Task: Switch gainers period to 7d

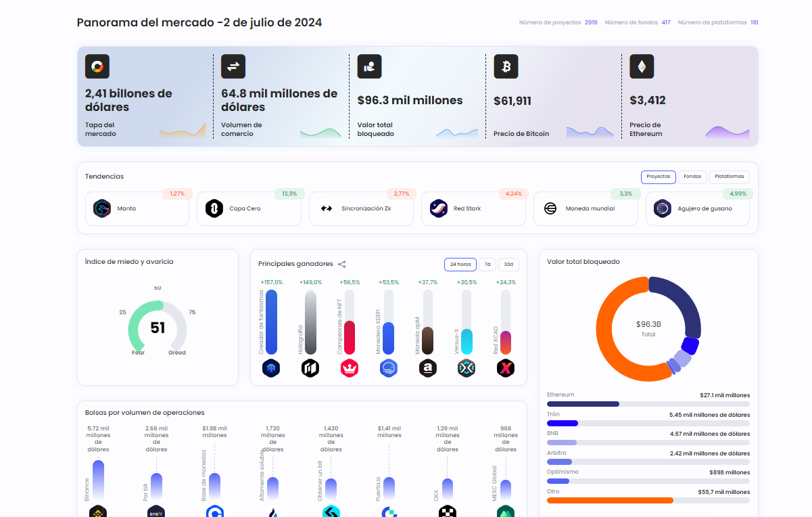Action: click(x=487, y=264)
